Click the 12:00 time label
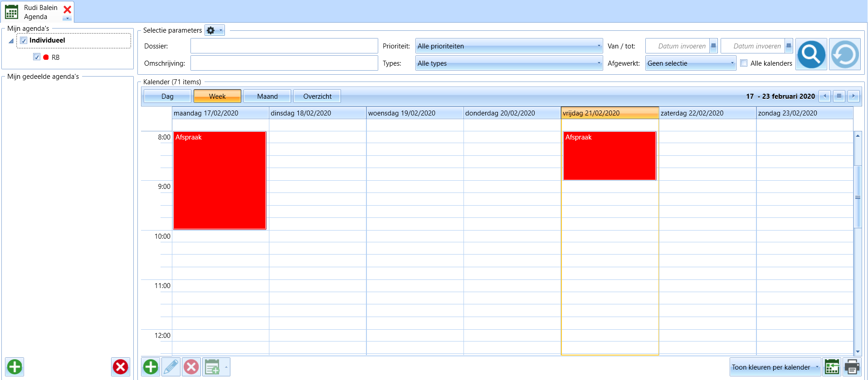 coord(162,335)
